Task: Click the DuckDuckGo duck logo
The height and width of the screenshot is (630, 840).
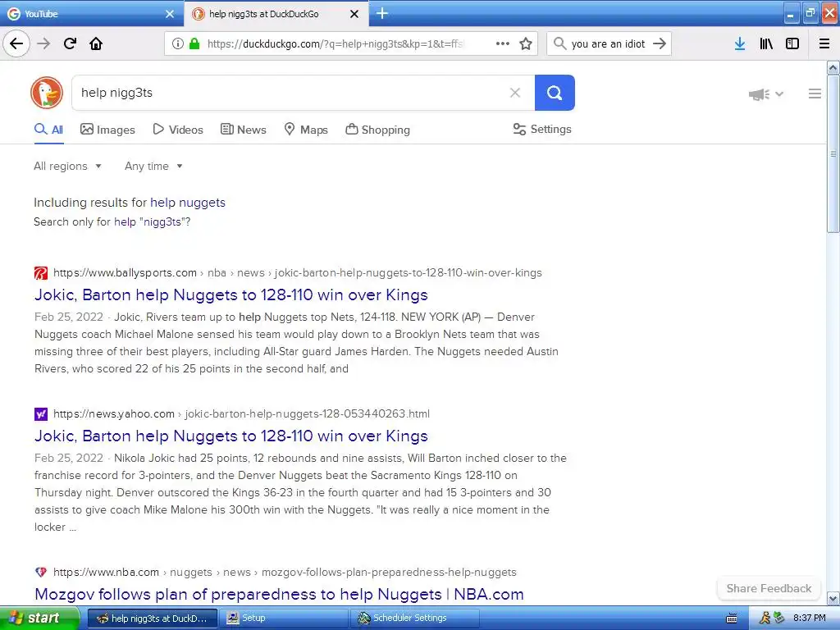Action: [x=47, y=93]
